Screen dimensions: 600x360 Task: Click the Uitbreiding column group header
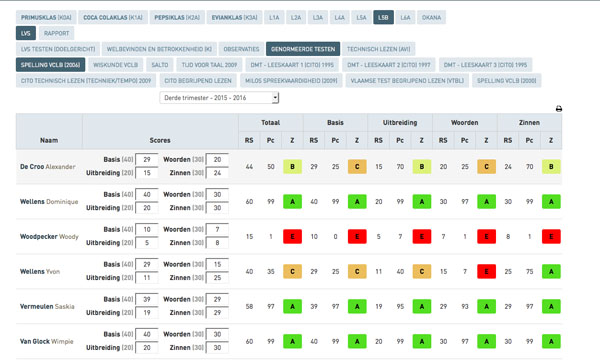coord(400,122)
